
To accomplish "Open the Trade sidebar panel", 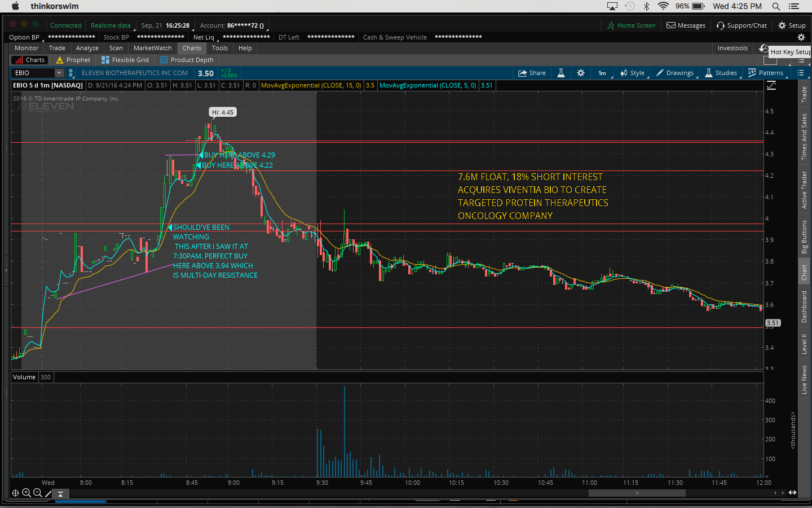I will [804, 94].
